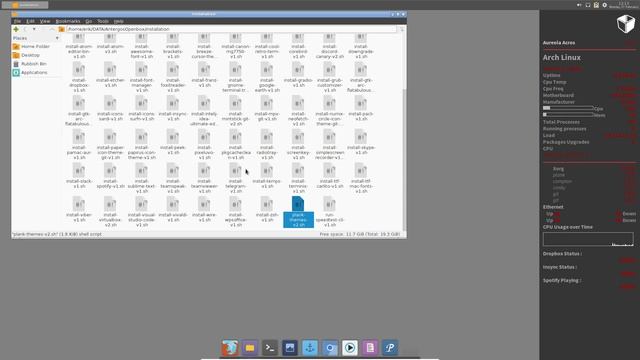Click the taskbar window button
This screenshot has width=640, height=360.
tap(25, 5)
